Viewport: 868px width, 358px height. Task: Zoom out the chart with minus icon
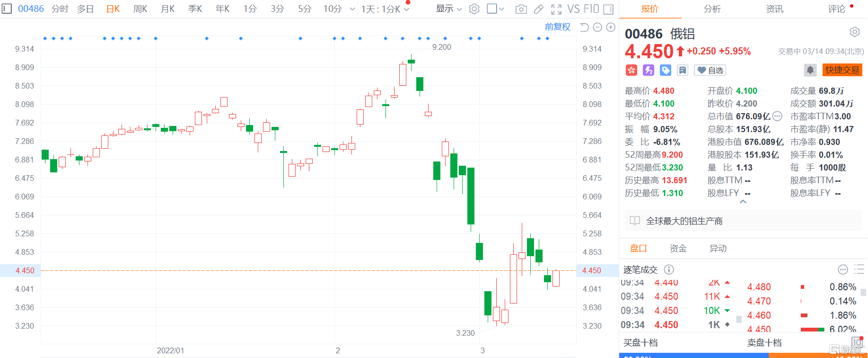[597, 27]
